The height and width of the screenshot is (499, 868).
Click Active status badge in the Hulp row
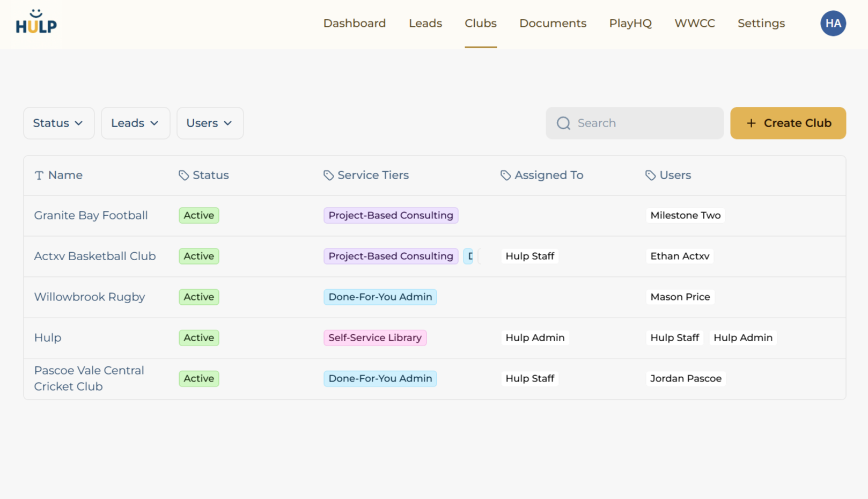[199, 337]
